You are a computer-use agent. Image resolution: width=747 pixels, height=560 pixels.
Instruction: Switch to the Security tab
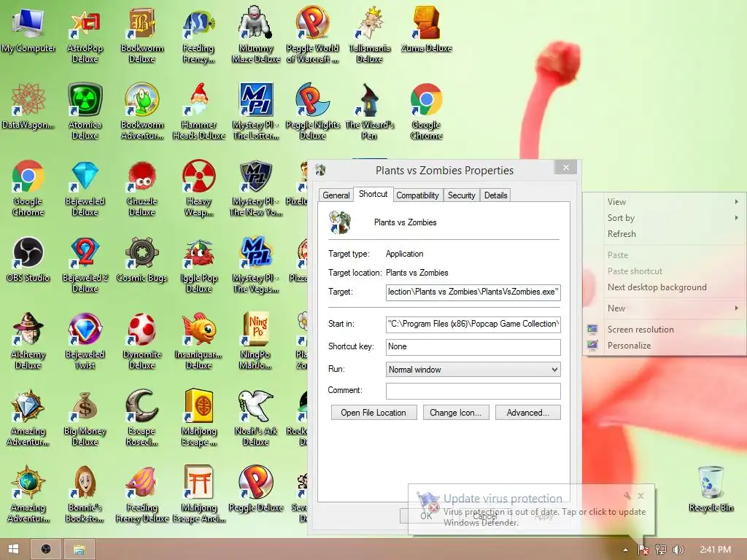[461, 195]
